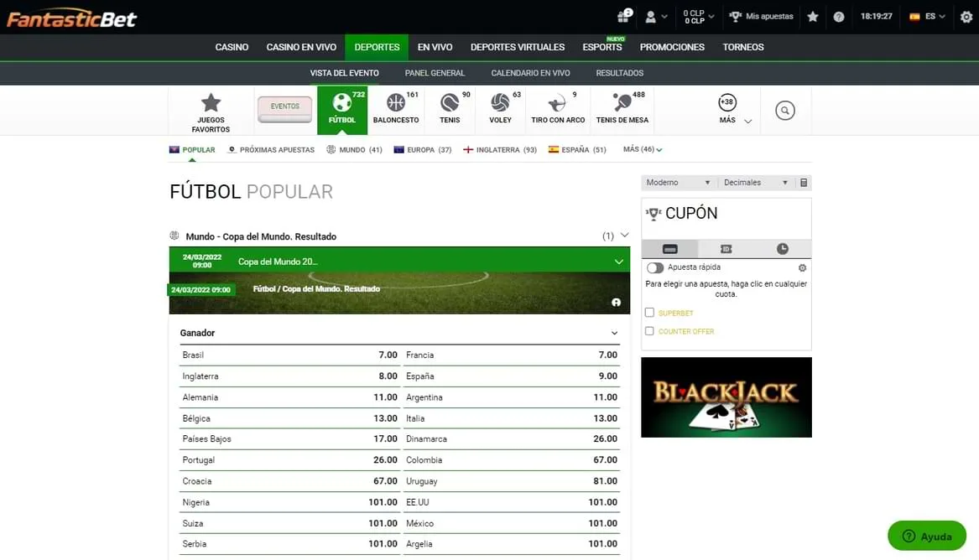Expand the Más (46) regions dropdown
This screenshot has height=560, width=979.
coord(643,150)
